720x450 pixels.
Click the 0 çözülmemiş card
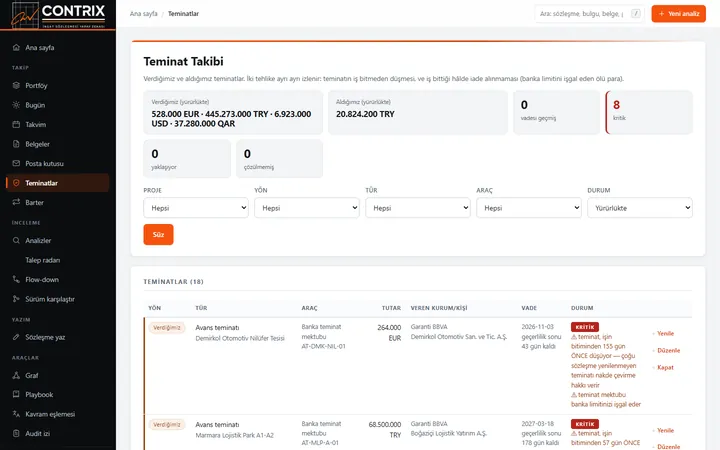[x=279, y=159]
